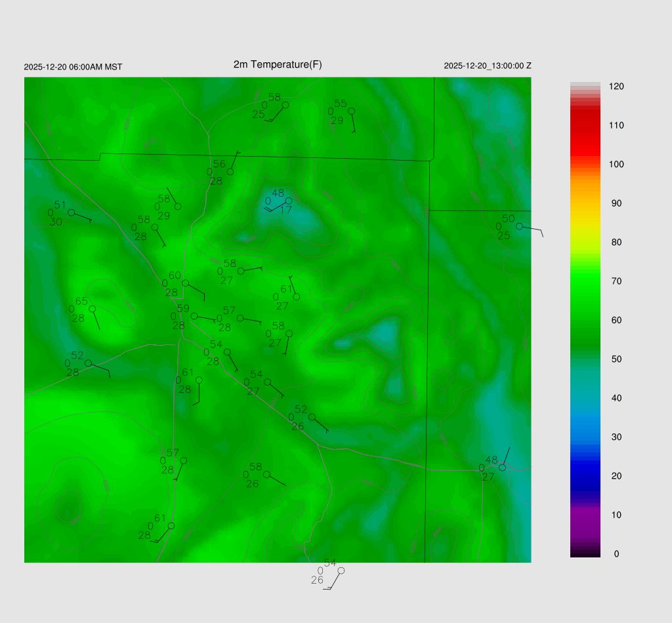Image resolution: width=672 pixels, height=623 pixels.
Task: Click the 50 degree station on right edge
Action: (519, 226)
